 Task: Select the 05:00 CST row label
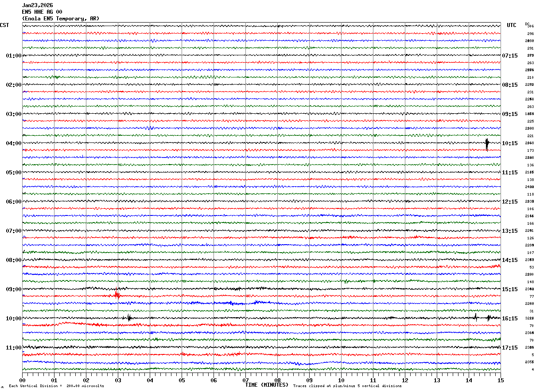coord(14,173)
